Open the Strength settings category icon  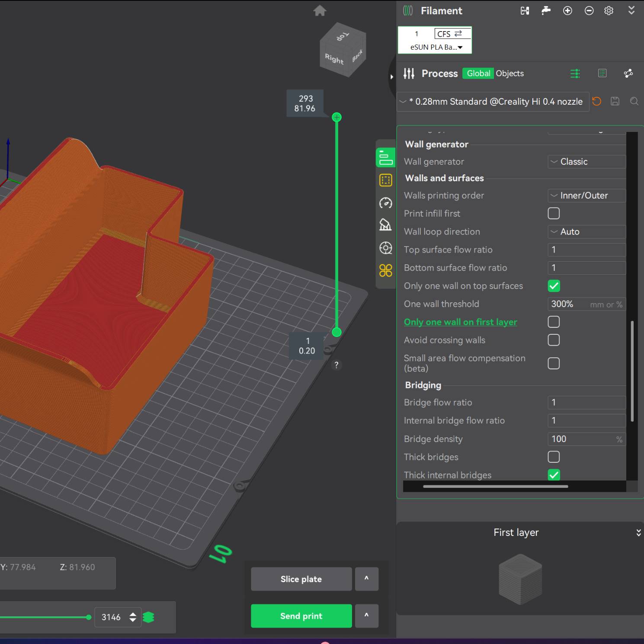tap(385, 180)
